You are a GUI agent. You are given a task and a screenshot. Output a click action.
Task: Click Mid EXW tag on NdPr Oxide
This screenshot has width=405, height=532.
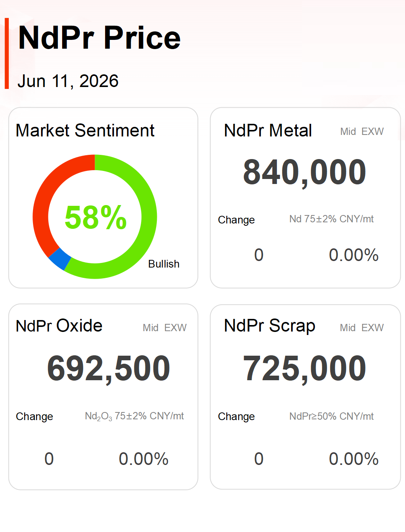pos(165,328)
